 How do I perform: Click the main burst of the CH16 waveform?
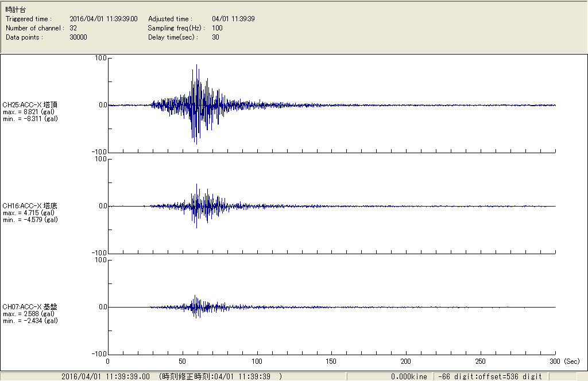pyautogui.click(x=197, y=205)
